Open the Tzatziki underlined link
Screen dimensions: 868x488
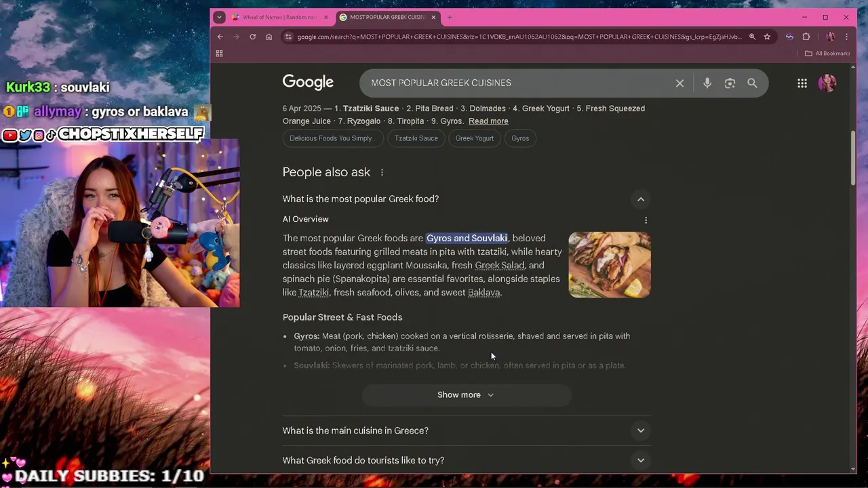click(314, 292)
